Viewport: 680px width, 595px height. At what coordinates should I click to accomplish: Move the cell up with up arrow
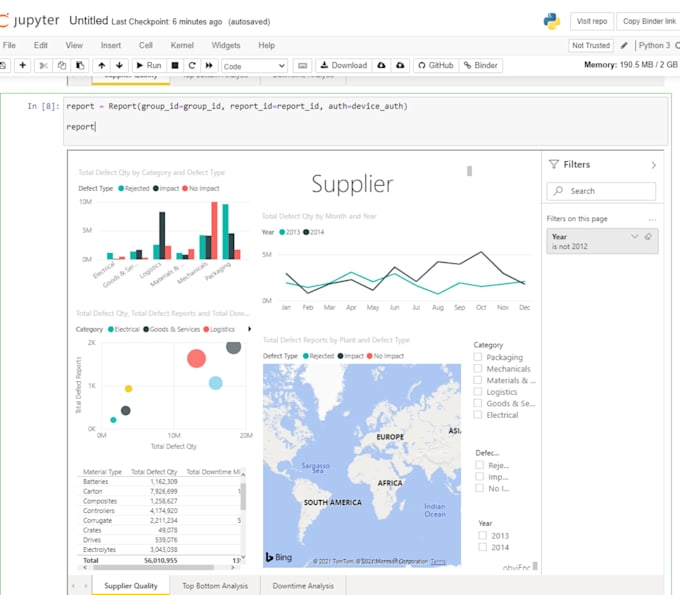[x=100, y=65]
